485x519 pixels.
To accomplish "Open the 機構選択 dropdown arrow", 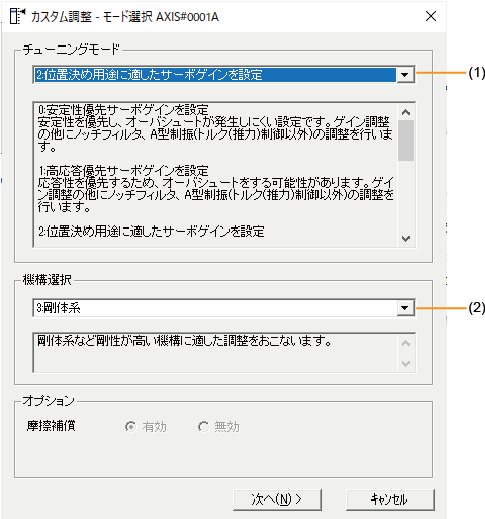I will pyautogui.click(x=405, y=308).
